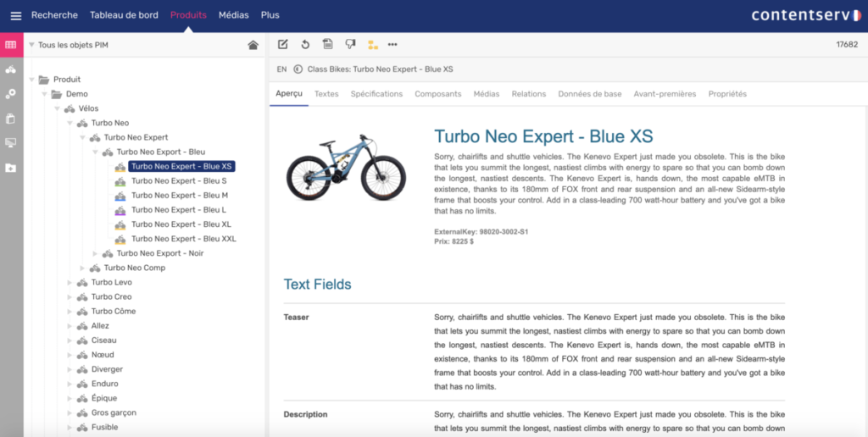Select Turbo Neo Expert - Bleu M
868x437 pixels.
(x=179, y=196)
